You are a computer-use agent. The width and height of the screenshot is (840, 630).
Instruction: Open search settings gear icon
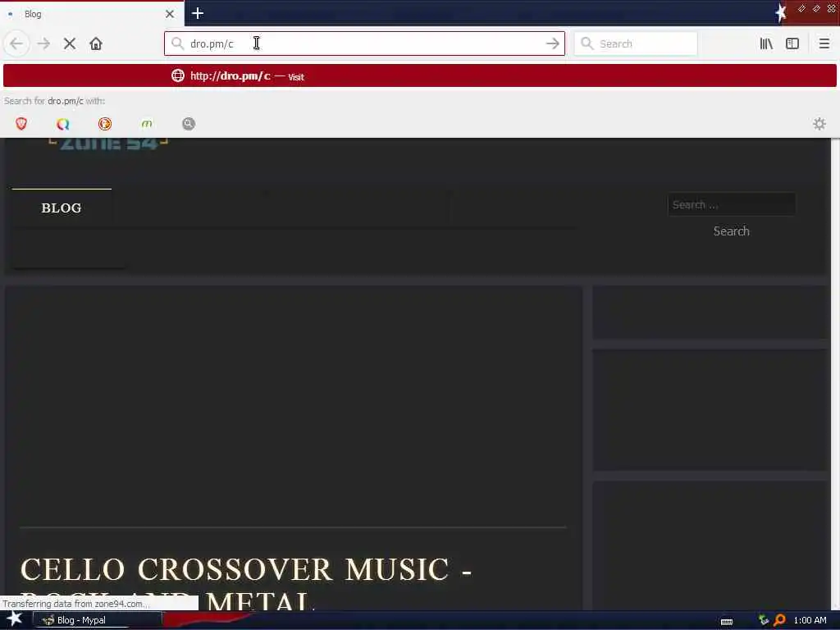click(819, 124)
